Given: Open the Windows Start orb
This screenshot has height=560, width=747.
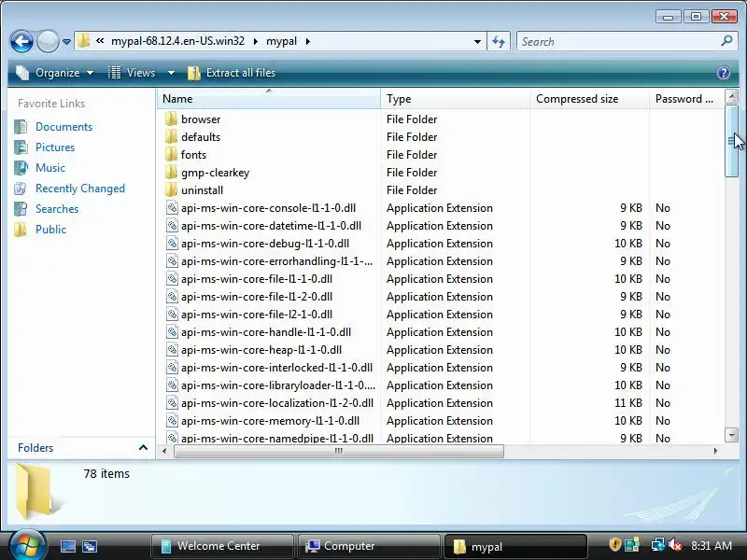Looking at the screenshot, I should pos(27,546).
